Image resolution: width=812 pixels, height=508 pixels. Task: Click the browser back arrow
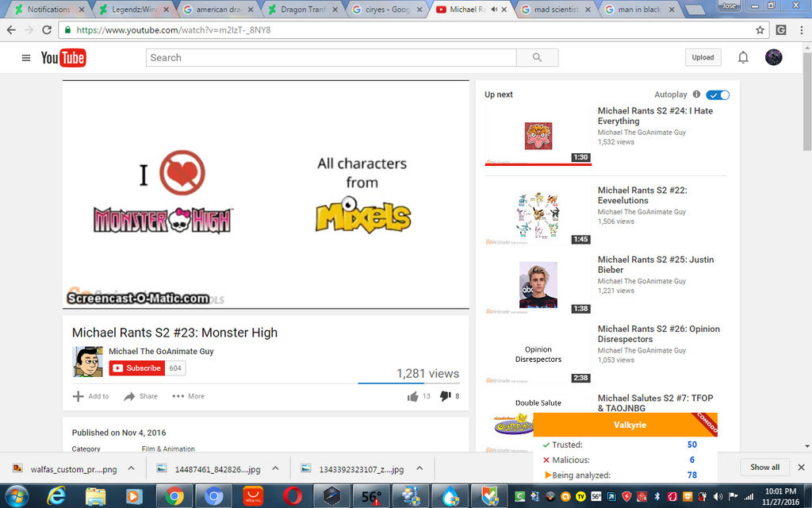[x=11, y=30]
